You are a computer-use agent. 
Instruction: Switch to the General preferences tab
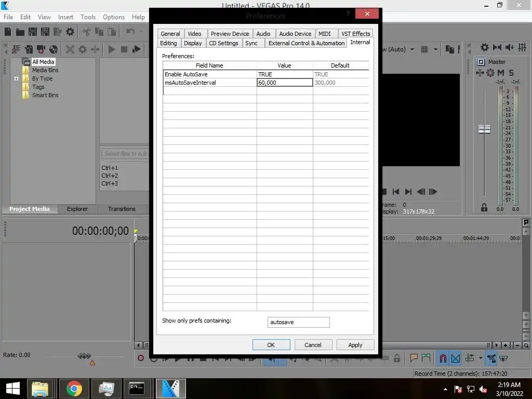(170, 34)
